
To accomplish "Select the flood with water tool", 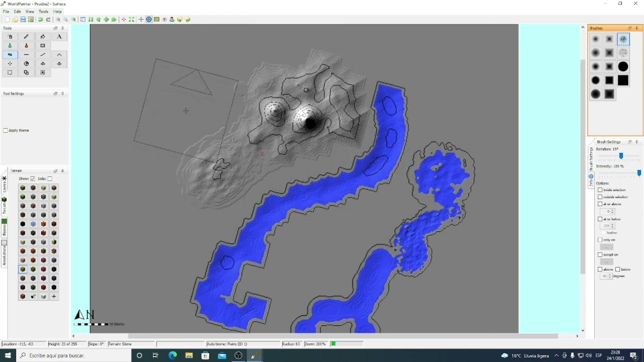I will tap(10, 46).
